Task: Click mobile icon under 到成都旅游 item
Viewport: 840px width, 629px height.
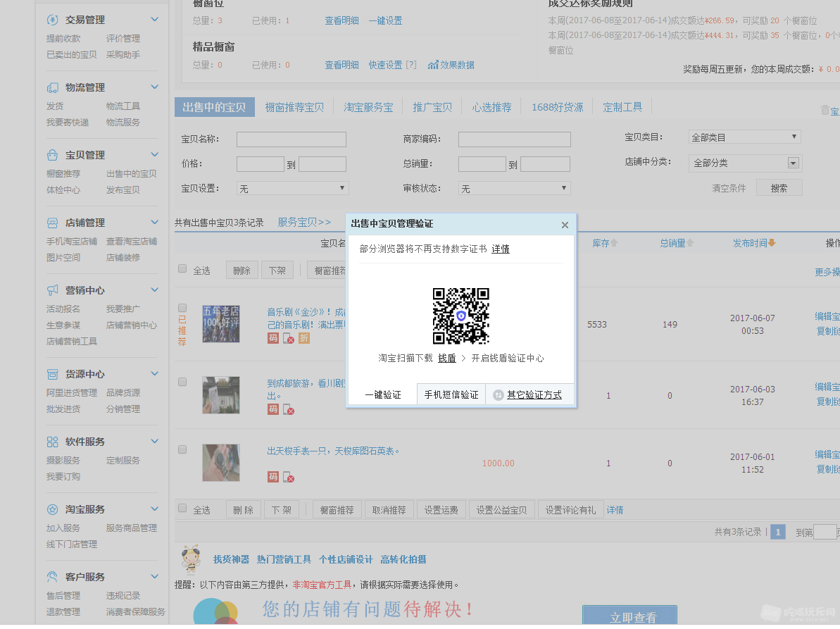Action: (x=288, y=410)
